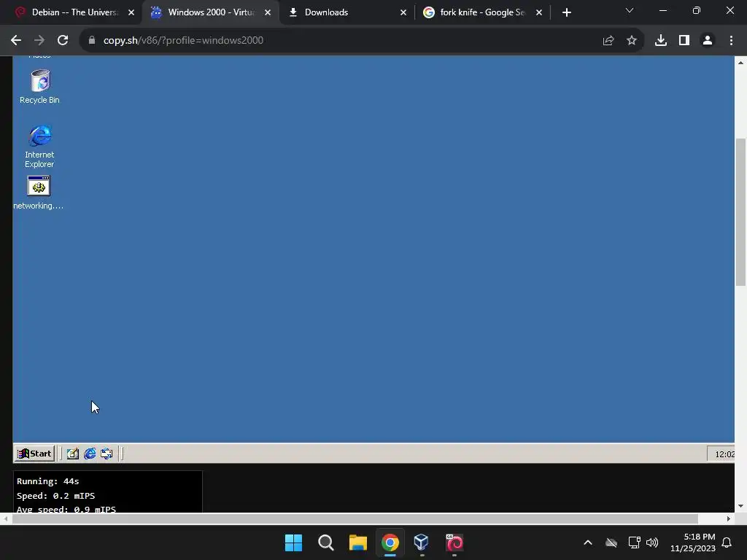Click scroll right arrow of horizontal scrollbar
Screen dimensions: 747x560
729,518
